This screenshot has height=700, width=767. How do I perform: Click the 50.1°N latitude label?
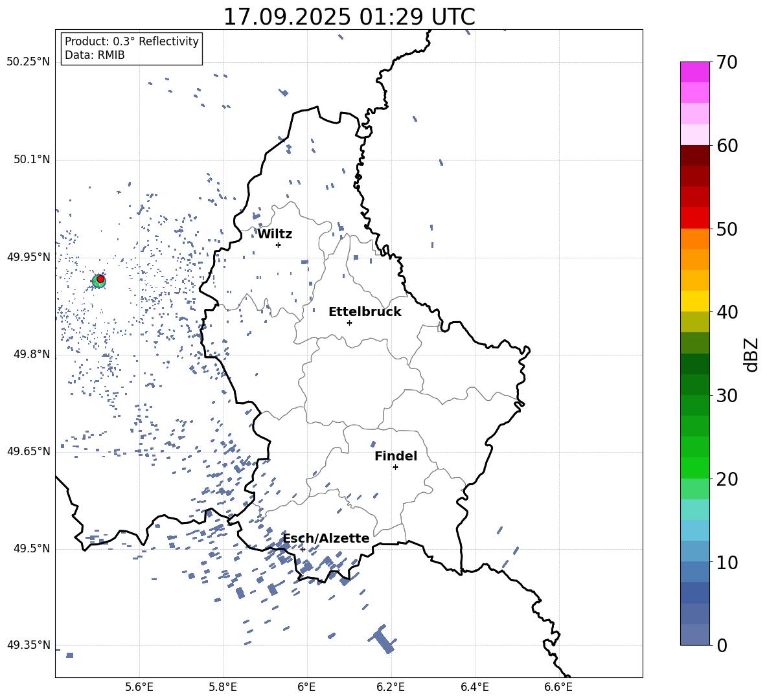pos(32,159)
